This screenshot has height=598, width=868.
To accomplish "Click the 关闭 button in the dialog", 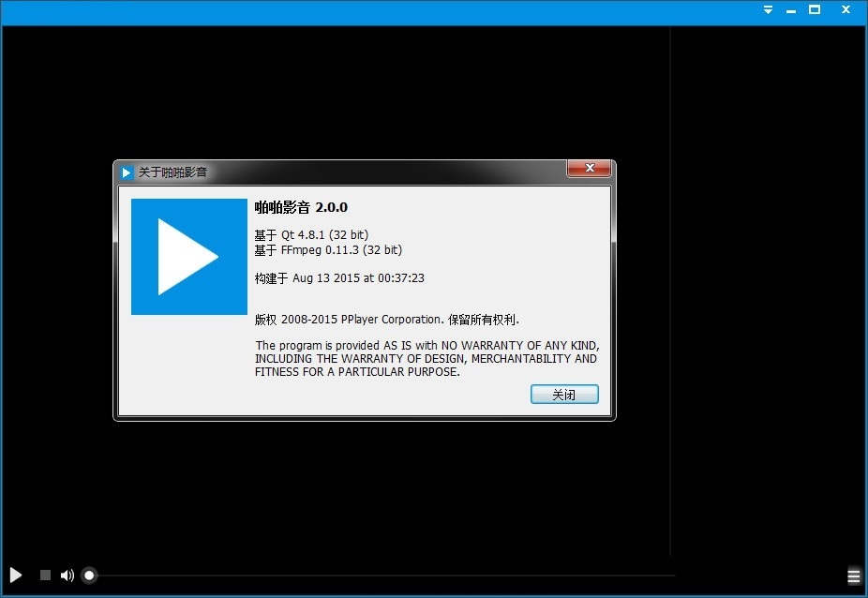I will 563,395.
